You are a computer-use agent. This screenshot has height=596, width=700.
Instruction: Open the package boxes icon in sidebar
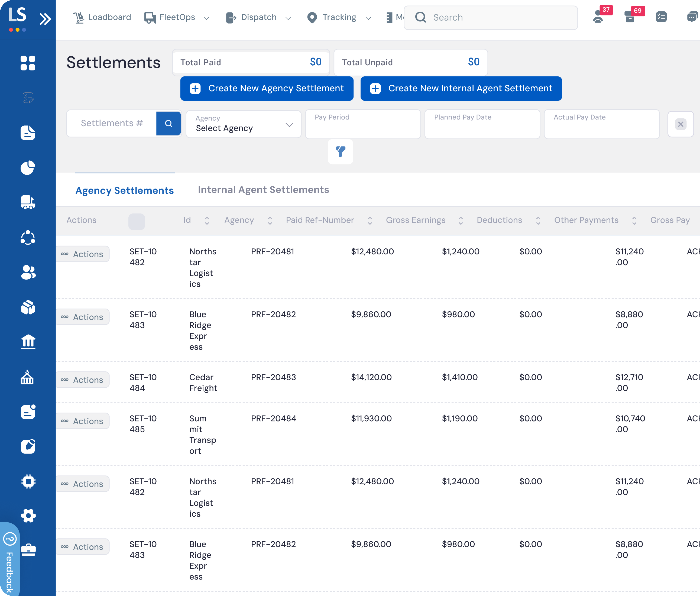[x=28, y=307]
